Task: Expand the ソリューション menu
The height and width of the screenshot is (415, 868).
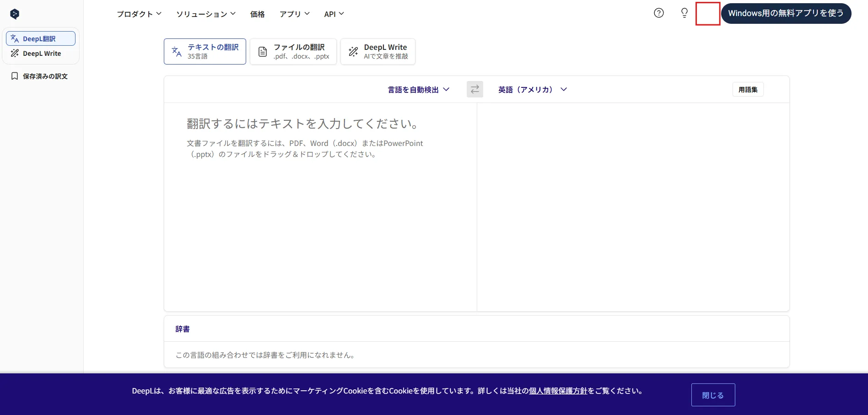Action: (206, 14)
